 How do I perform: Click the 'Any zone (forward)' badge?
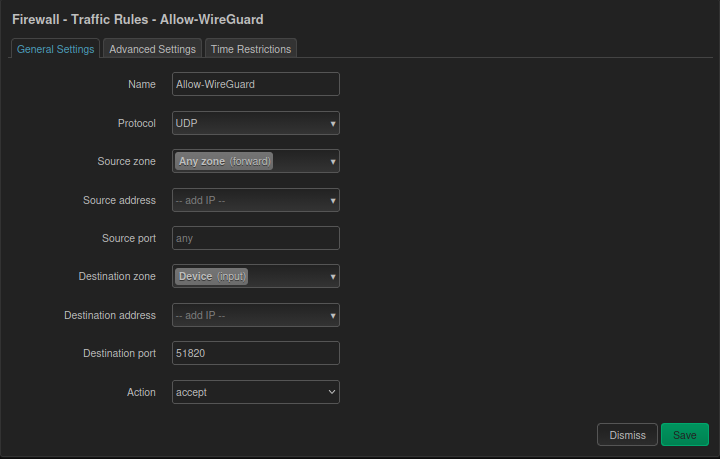[225, 161]
